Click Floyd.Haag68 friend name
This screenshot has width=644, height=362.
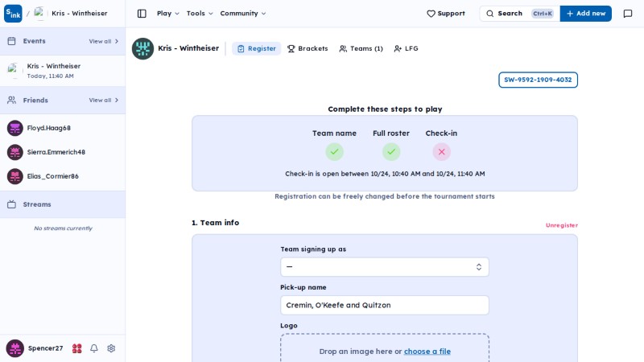point(49,128)
